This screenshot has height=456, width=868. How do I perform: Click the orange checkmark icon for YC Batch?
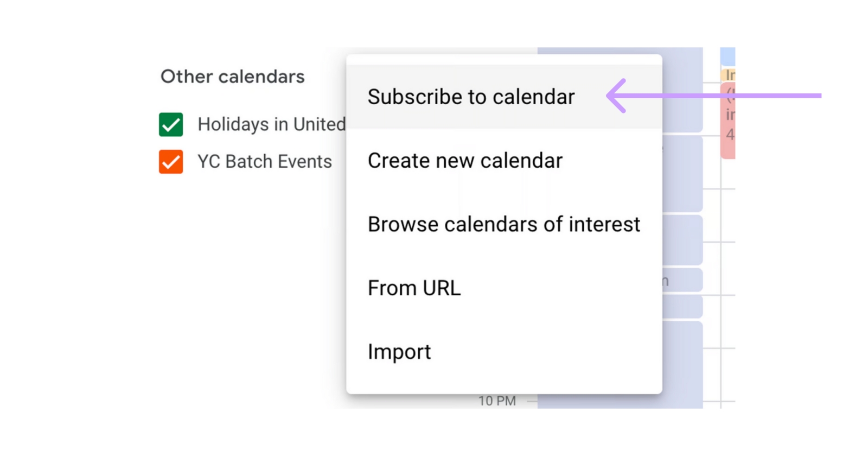[x=171, y=162]
